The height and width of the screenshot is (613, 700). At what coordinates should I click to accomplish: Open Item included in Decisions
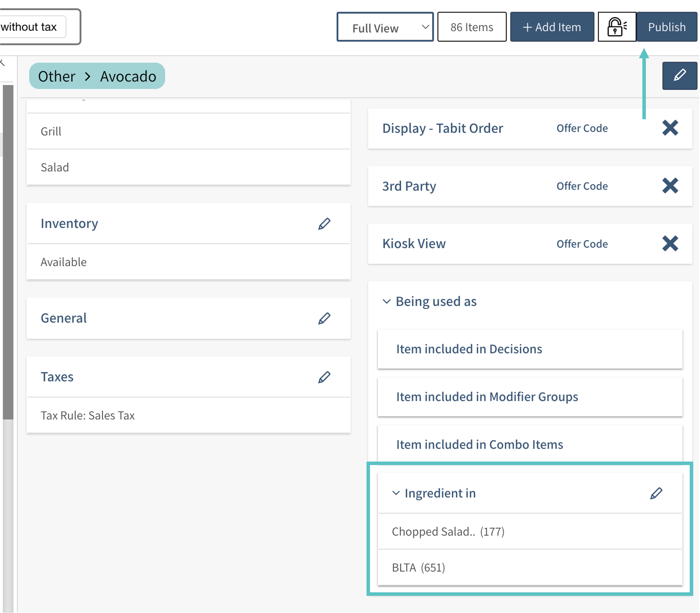pyautogui.click(x=469, y=349)
